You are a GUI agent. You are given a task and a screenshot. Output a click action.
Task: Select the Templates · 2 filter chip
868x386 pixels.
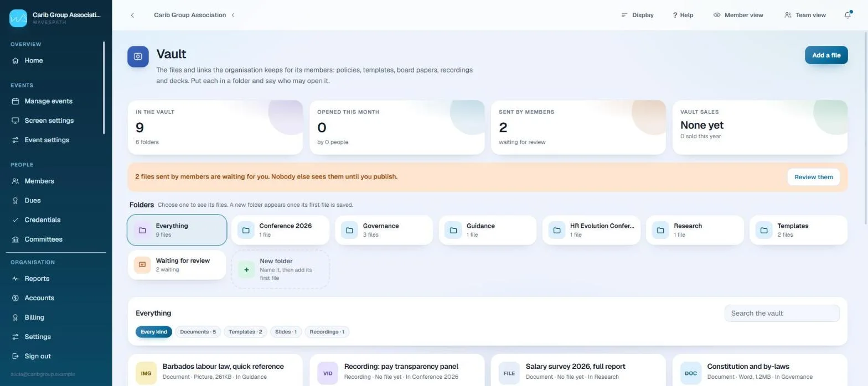click(x=246, y=332)
